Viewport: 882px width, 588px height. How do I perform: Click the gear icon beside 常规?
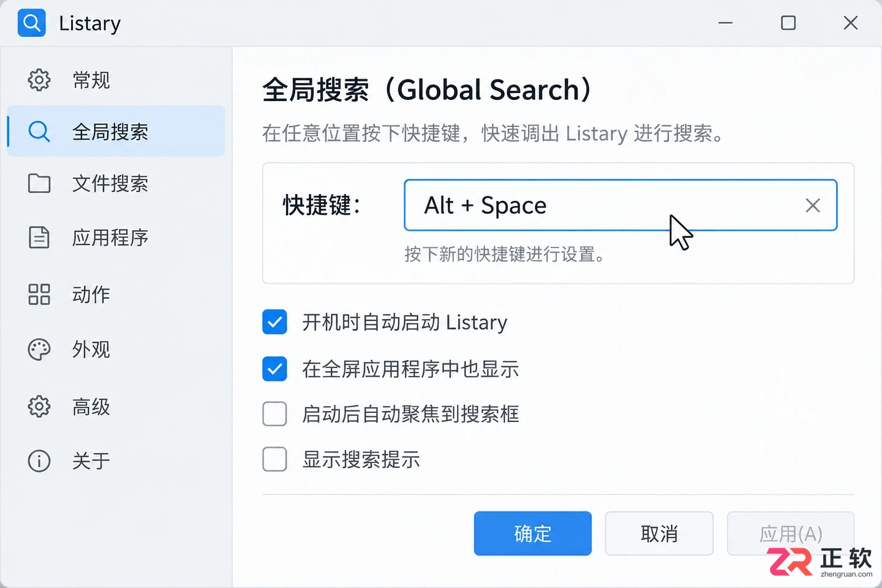pos(39,80)
